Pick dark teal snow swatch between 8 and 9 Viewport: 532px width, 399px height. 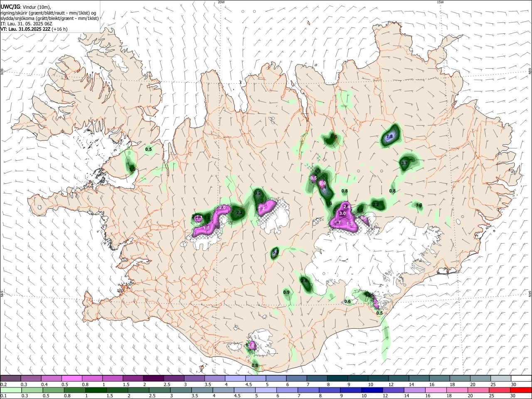[337, 378]
